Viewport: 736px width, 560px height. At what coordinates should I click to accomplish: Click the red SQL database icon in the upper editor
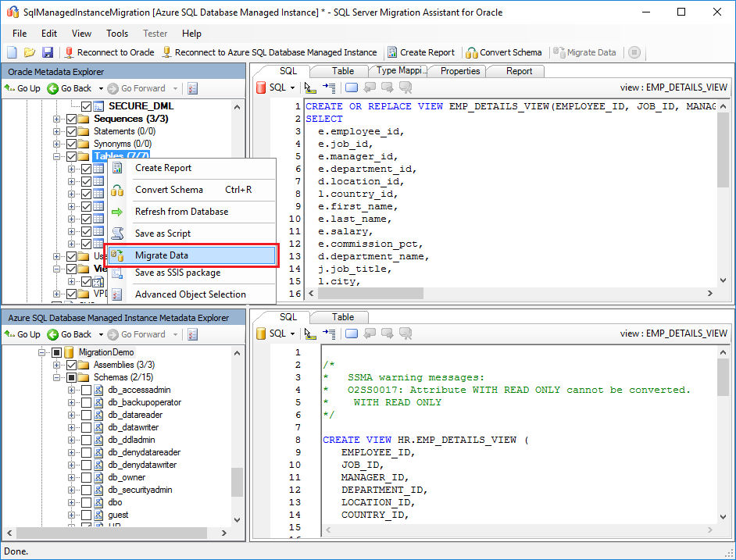[x=261, y=87]
